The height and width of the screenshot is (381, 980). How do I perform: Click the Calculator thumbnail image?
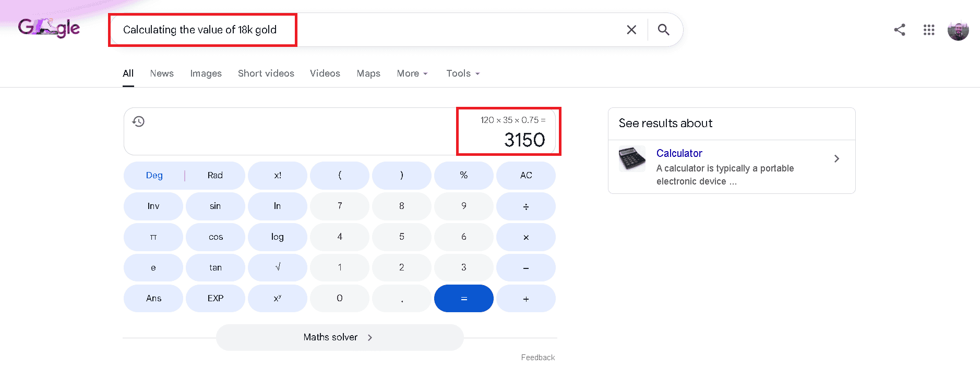click(x=632, y=158)
